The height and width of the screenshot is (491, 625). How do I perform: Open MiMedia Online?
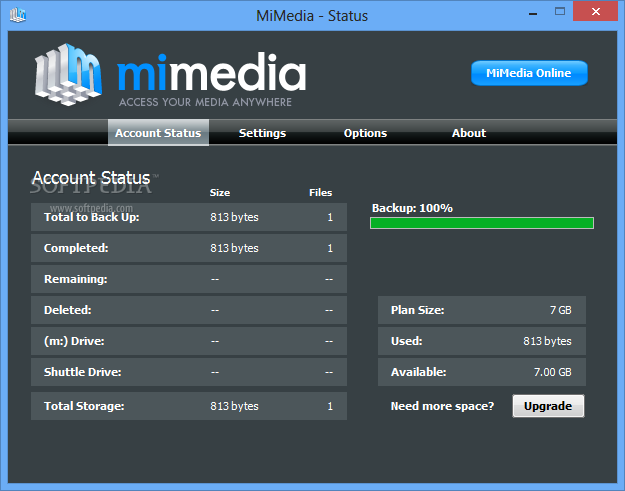coord(529,73)
